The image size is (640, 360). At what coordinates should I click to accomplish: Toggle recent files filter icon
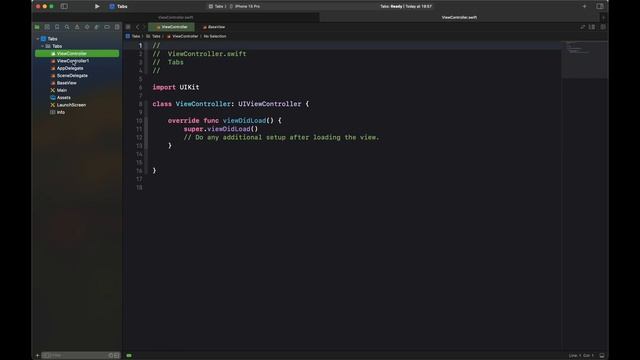(111, 356)
